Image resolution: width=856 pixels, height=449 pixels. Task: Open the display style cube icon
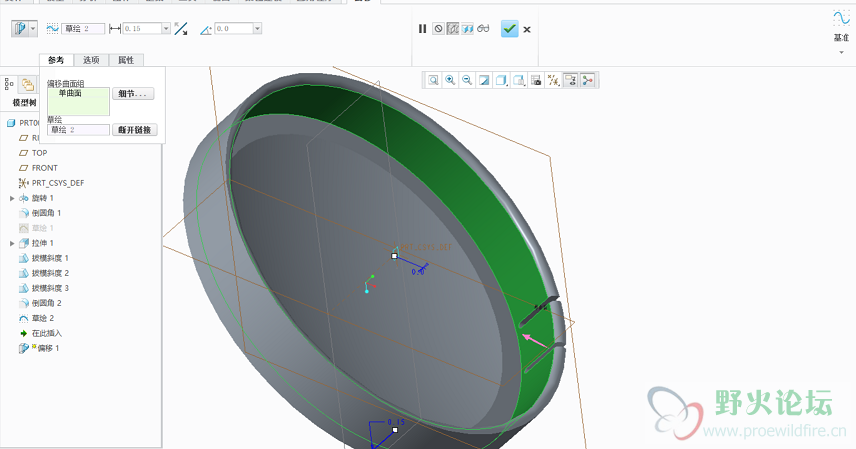coord(501,80)
